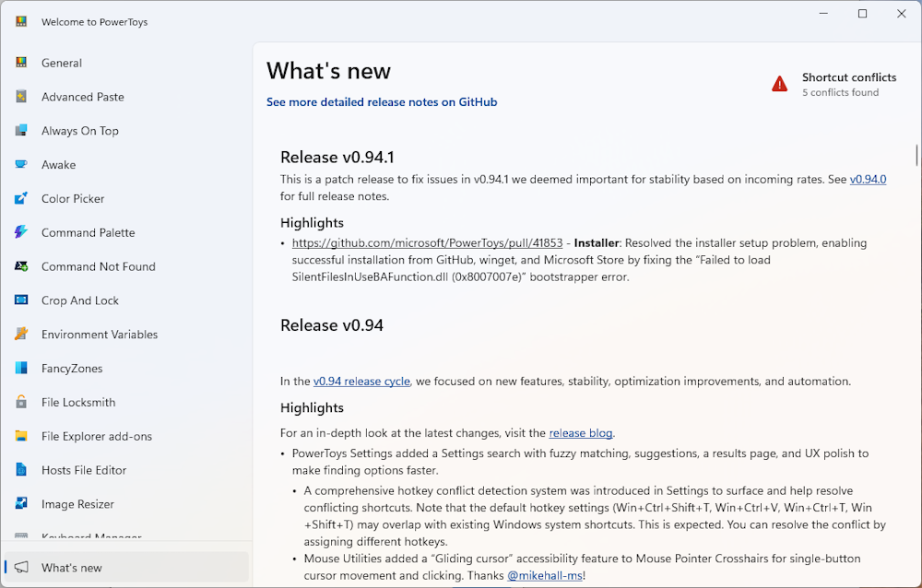Screen dimensions: 922x588
Task: Click the Command Palette lightning icon
Action: tap(21, 232)
